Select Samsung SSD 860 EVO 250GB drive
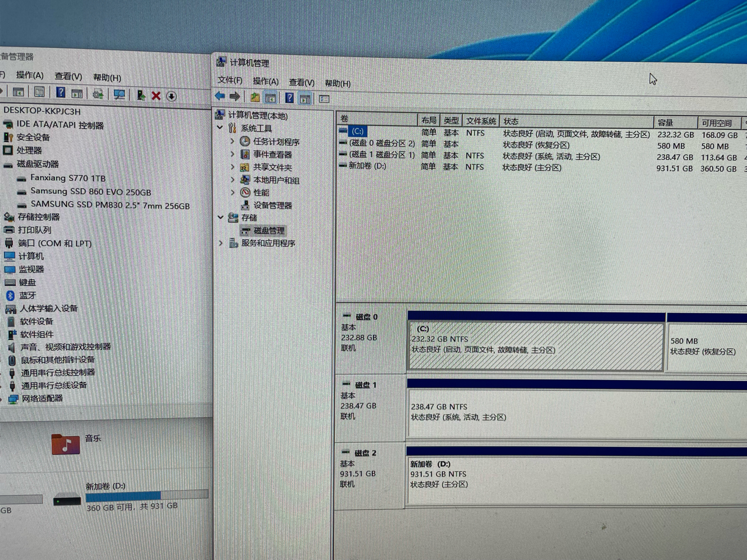The width and height of the screenshot is (747, 560). click(90, 191)
